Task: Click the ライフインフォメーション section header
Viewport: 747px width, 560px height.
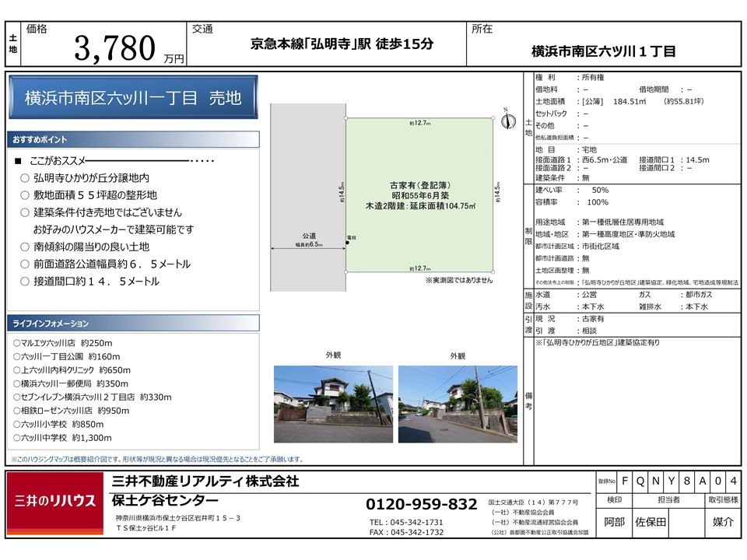Action: click(x=133, y=324)
